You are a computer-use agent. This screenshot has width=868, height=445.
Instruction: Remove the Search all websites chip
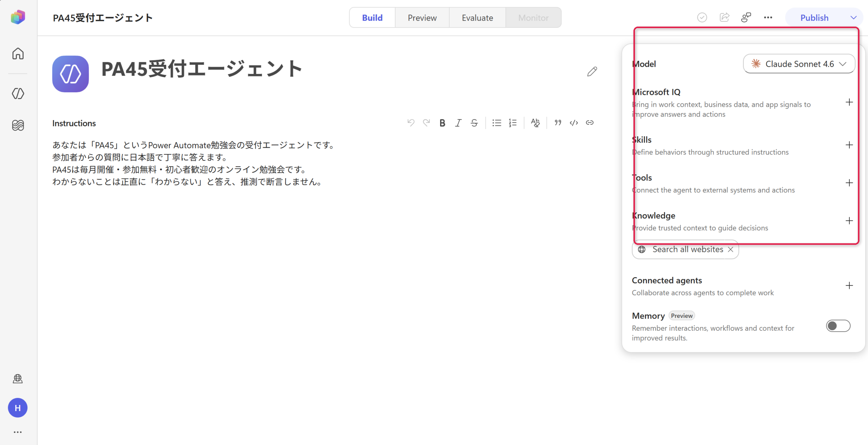[731, 250]
